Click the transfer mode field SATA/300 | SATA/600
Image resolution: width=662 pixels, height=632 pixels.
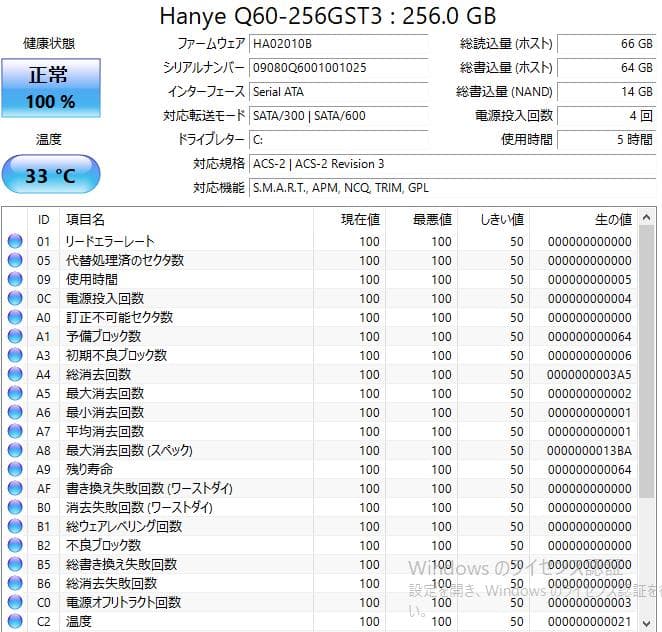(339, 116)
